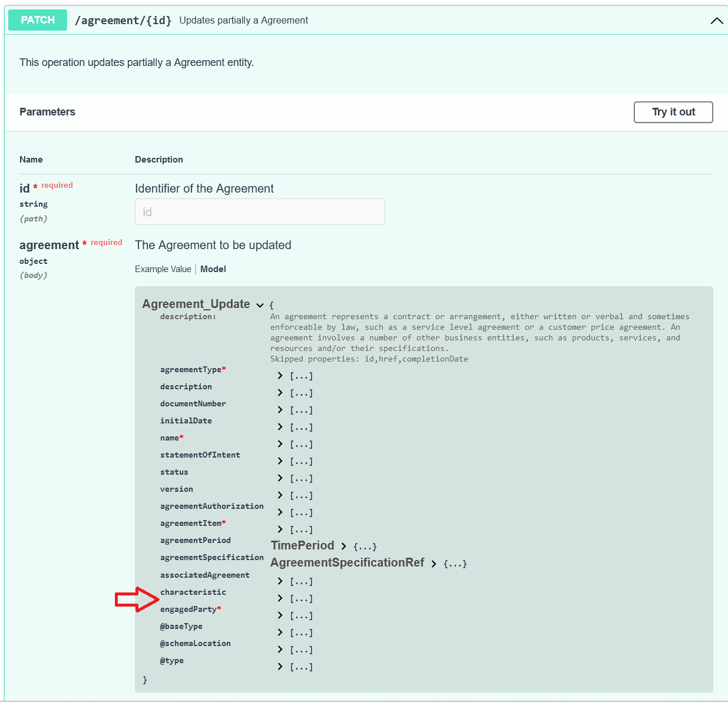Click the expand arrow next to agreementType
728x702 pixels.
280,376
